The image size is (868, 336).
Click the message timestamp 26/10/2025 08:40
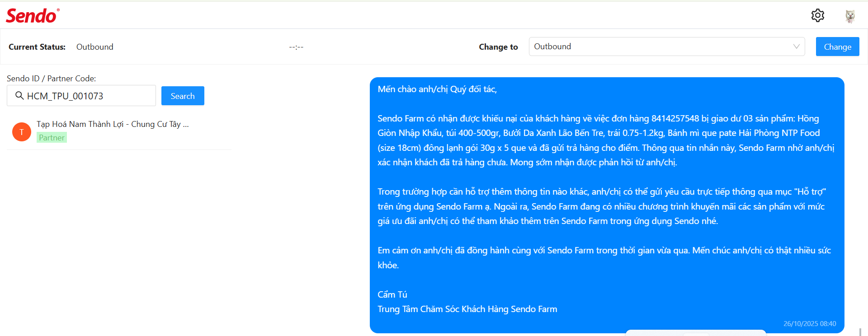[810, 324]
